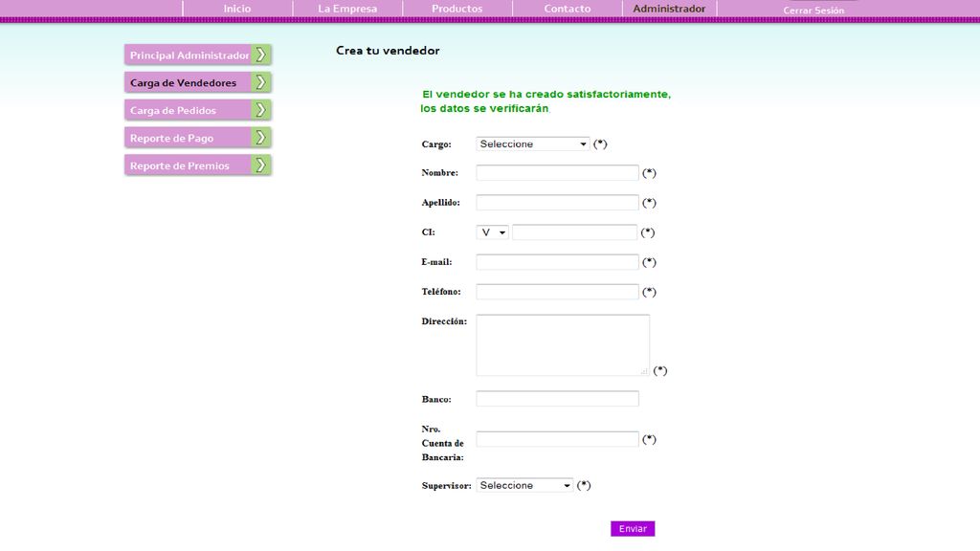This screenshot has height=551, width=980.
Task: Open Contacto navigation item
Action: coord(568,9)
